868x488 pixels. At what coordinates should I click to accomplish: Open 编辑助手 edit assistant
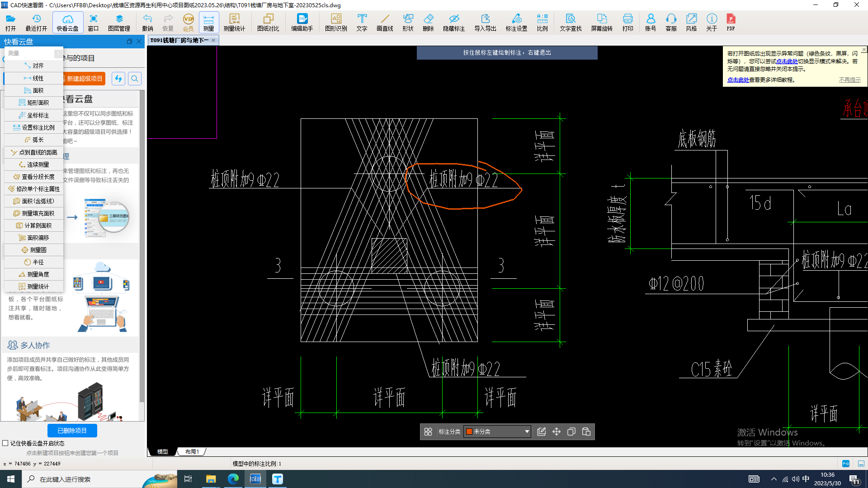(x=302, y=22)
